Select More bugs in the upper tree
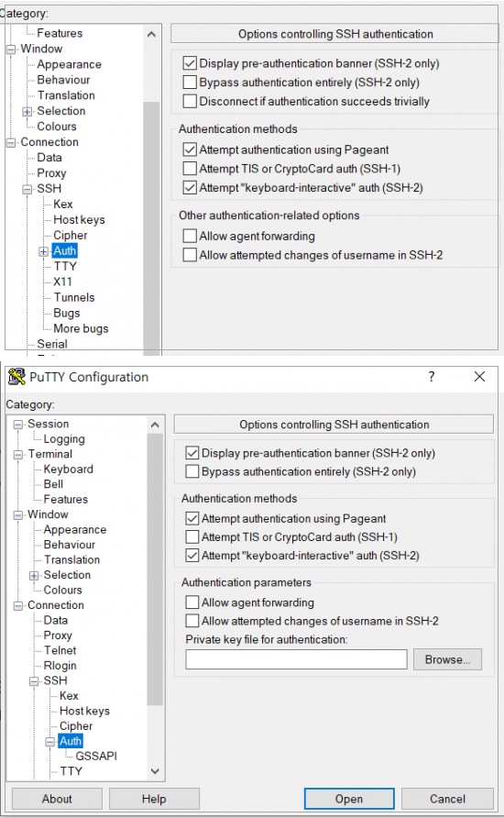504x818 pixels. tap(81, 328)
